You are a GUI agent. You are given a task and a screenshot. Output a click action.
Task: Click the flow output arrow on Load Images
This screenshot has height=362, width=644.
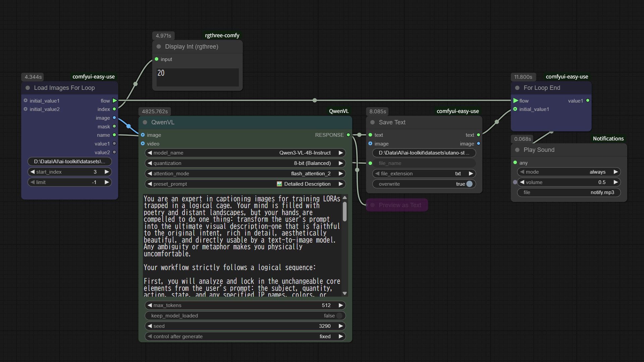click(x=115, y=101)
